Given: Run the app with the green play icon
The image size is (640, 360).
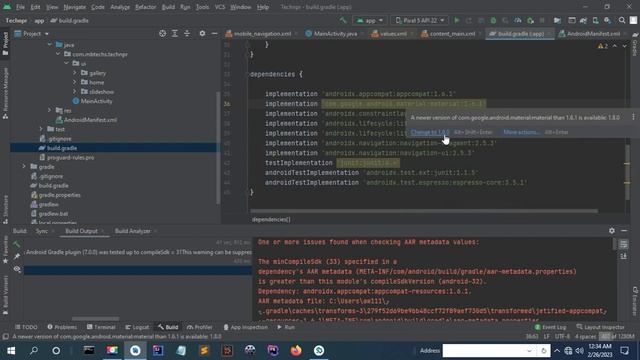Looking at the screenshot, I should tap(457, 20).
